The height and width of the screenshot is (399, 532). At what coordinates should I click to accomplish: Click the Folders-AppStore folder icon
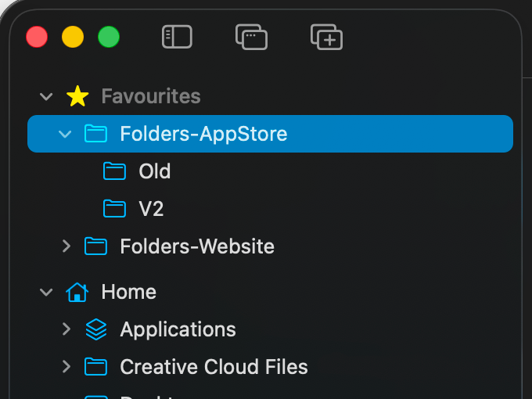[95, 134]
